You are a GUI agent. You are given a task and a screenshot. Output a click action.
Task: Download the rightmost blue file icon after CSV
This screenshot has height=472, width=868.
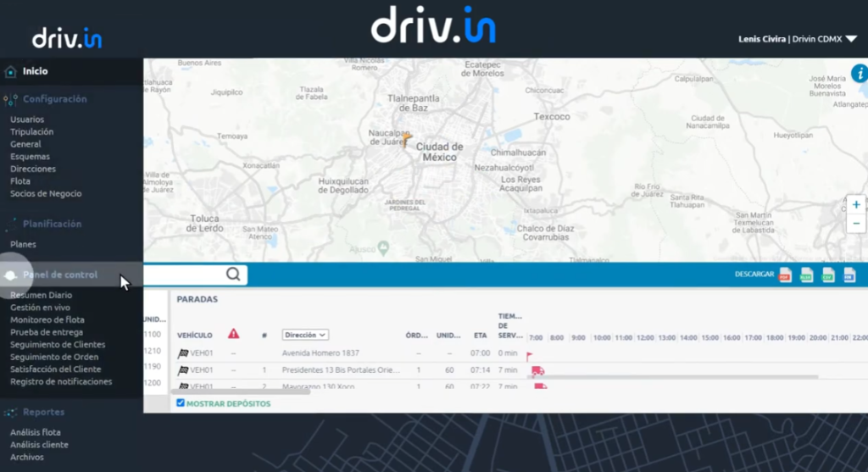[x=849, y=275]
